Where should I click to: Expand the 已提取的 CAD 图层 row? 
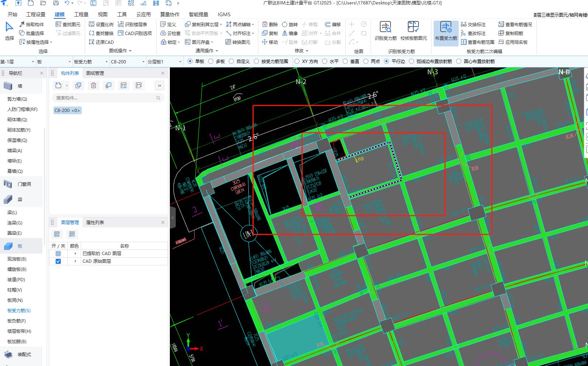tap(75, 254)
